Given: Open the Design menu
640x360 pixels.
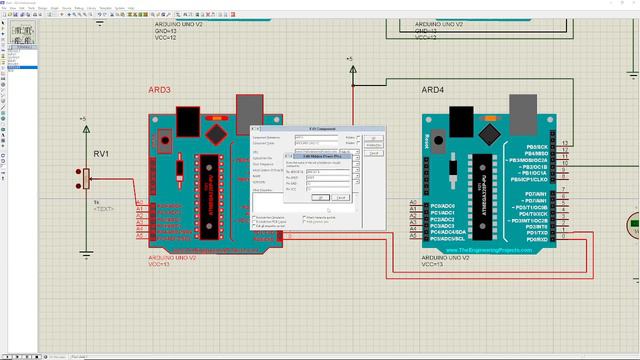Looking at the screenshot, I should click(x=42, y=8).
